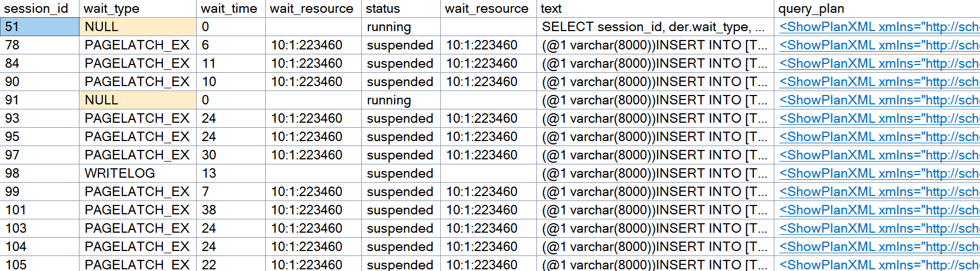Open the query plan link for session 101
Screen dimensions: 980x271
(878, 210)
